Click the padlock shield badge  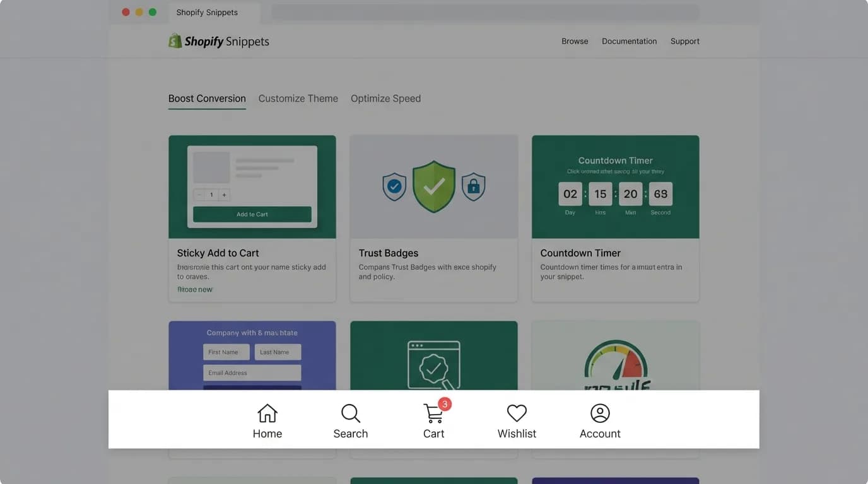[x=474, y=187]
